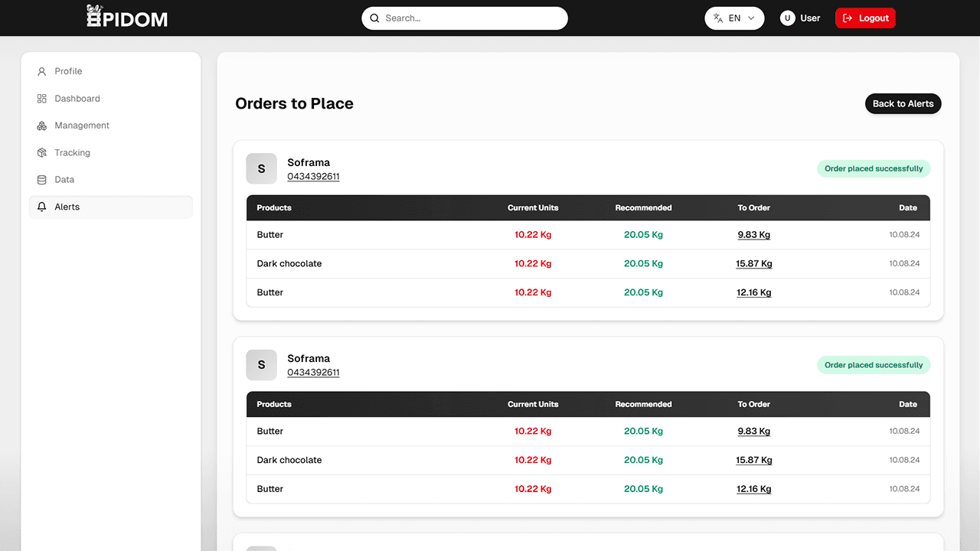Click the user avatar circle icon
The image size is (980, 551).
(786, 18)
